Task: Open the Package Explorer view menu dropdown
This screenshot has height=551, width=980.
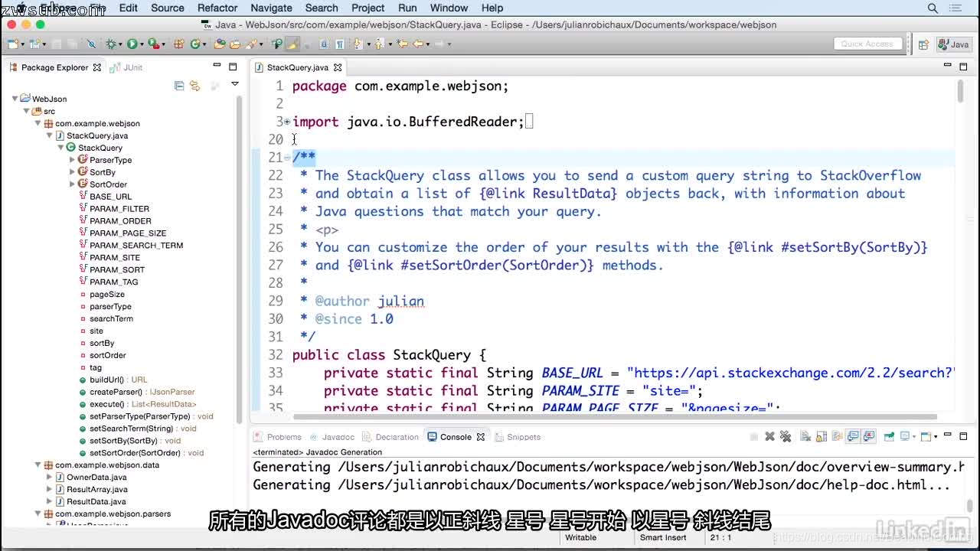Action: coord(235,84)
